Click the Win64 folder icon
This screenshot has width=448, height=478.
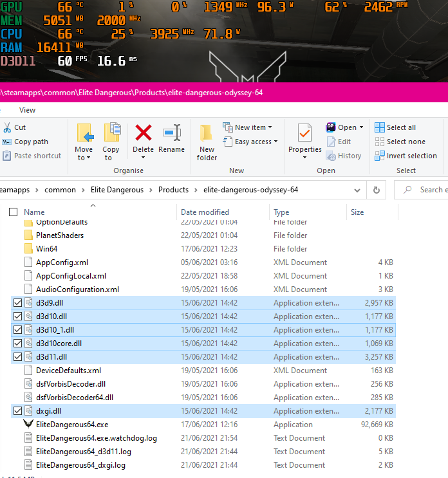coord(28,249)
